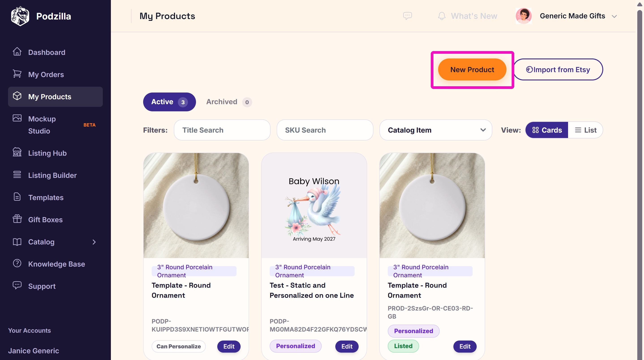This screenshot has height=360, width=644.
Task: Open My Orders cart icon
Action: click(17, 74)
